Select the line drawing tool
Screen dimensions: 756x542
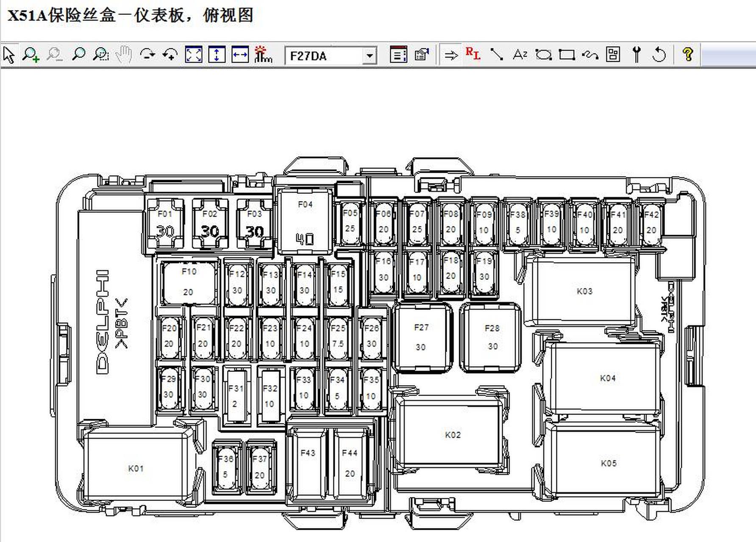[497, 55]
